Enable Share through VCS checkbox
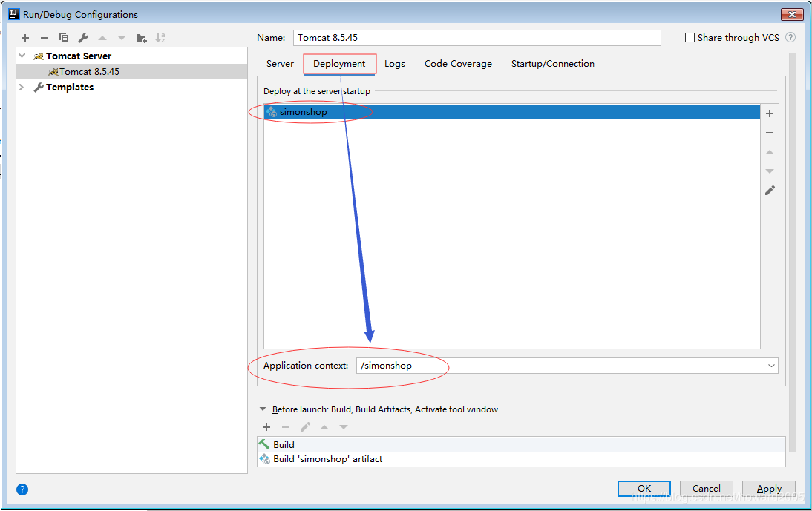Viewport: 812px width, 511px height. 690,38
